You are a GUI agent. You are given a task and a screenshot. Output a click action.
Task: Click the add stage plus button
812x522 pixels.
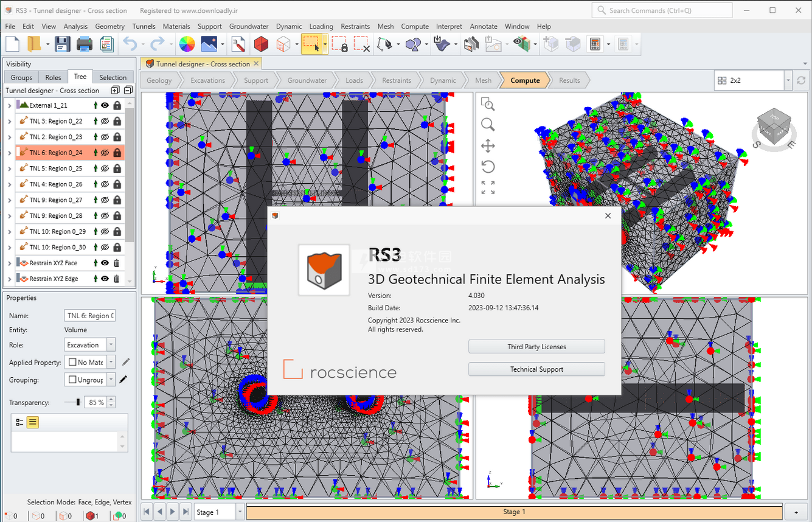(797, 512)
